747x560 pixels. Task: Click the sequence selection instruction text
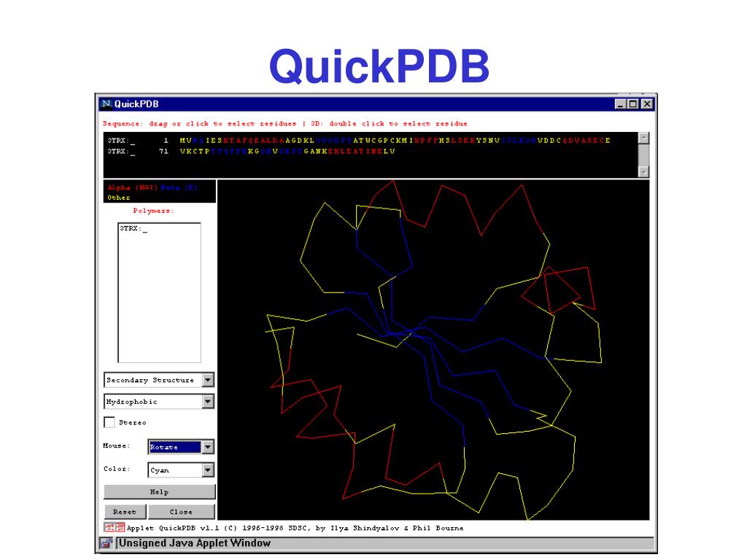point(285,123)
